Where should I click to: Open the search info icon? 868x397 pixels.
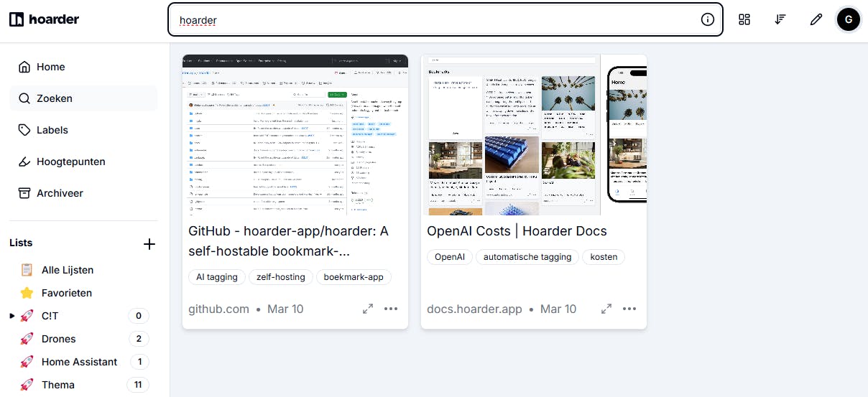pos(708,19)
